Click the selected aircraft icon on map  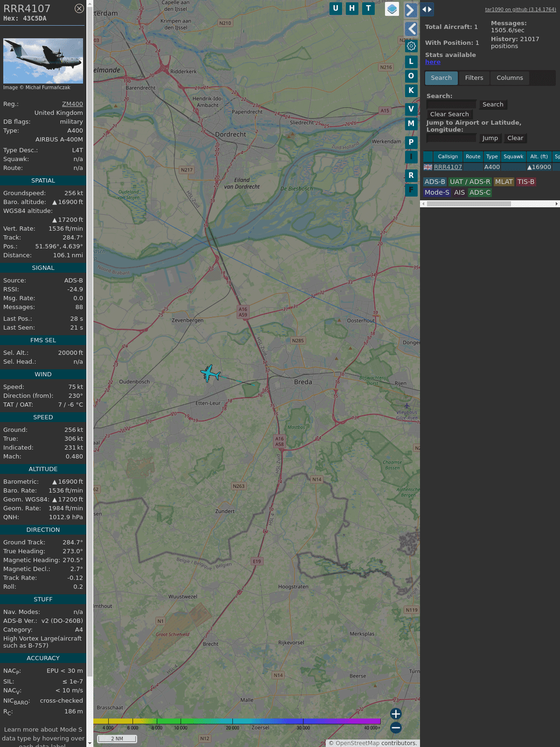210,373
